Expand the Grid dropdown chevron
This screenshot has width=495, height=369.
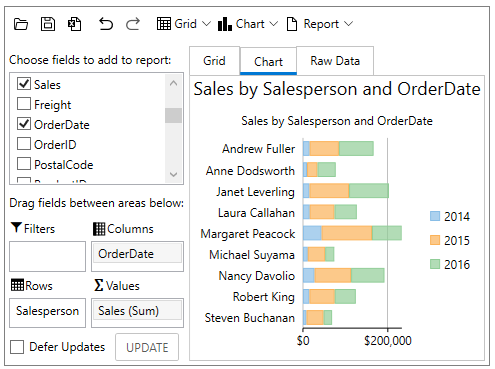click(x=206, y=24)
